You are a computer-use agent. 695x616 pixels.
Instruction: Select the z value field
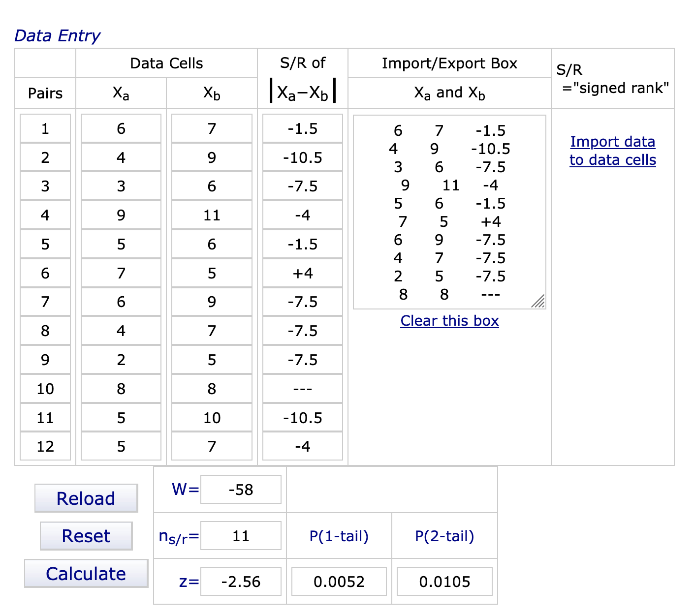pyautogui.click(x=241, y=582)
